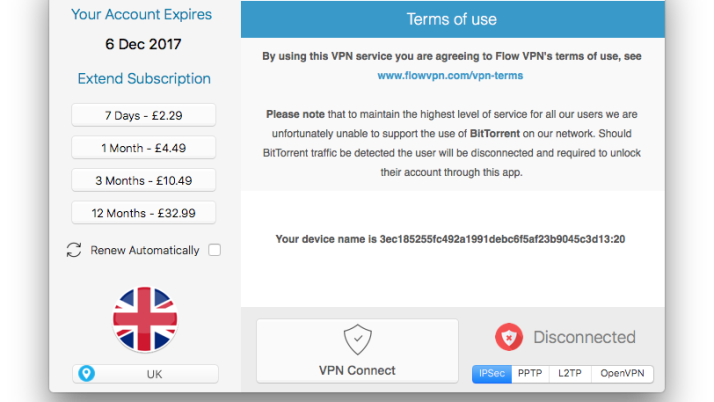The height and width of the screenshot is (402, 714).
Task: Click the red Disconnected shield icon
Action: [509, 337]
